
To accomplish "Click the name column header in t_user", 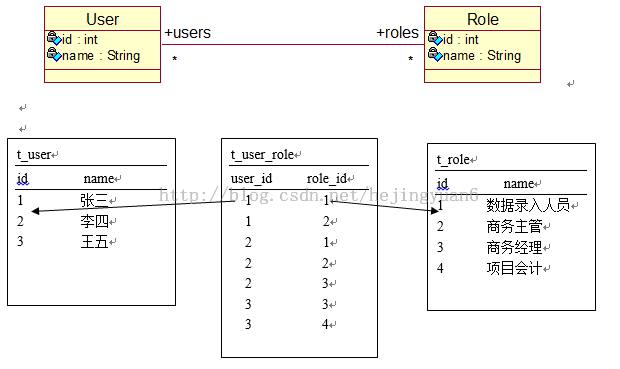I will tap(99, 178).
